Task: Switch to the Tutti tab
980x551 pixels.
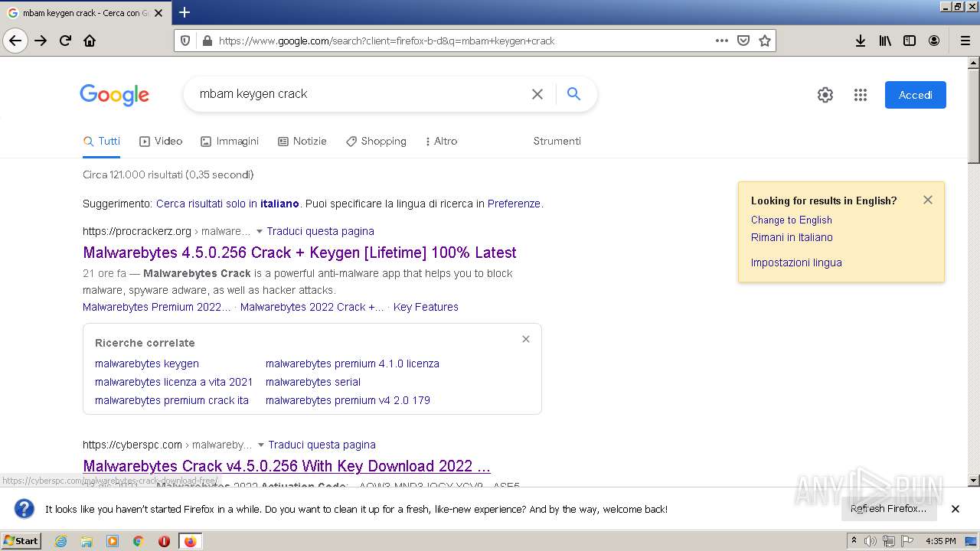Action: (x=102, y=141)
